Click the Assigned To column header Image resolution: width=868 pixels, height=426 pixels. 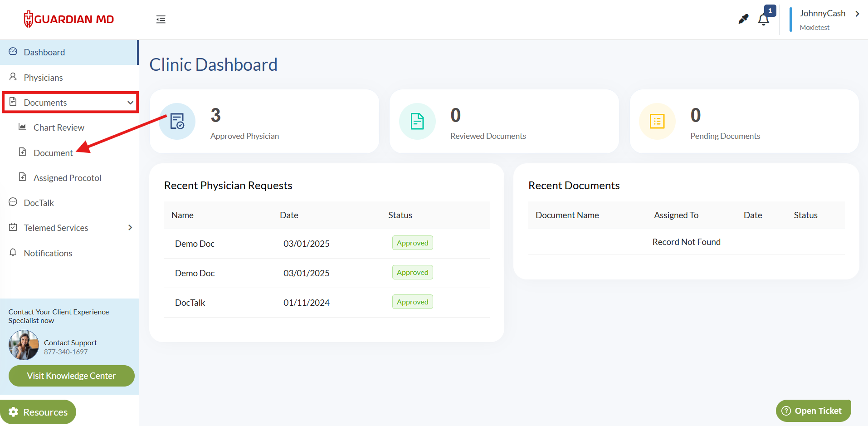click(676, 215)
